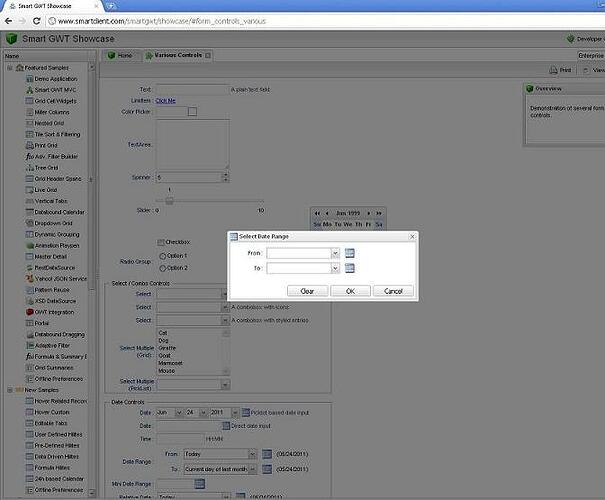Open Date Range From 'Today' dropdown
The width and height of the screenshot is (605, 500).
(x=252, y=454)
